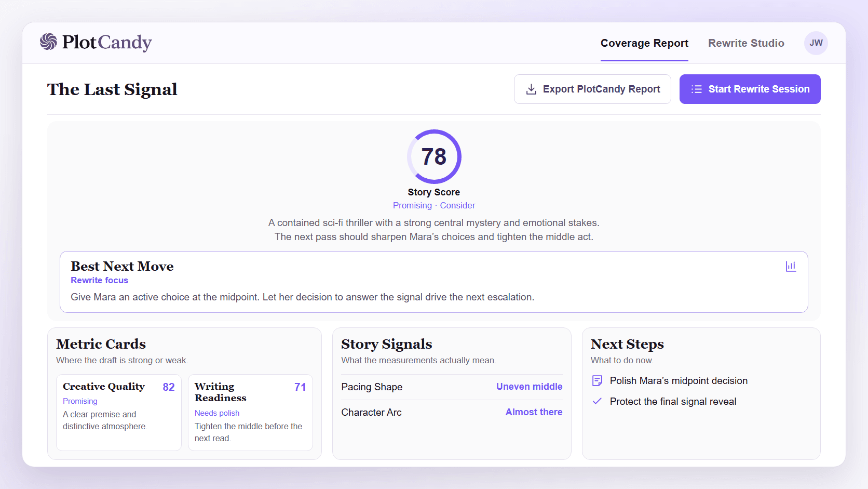Click the Best Next Move heading

click(122, 266)
